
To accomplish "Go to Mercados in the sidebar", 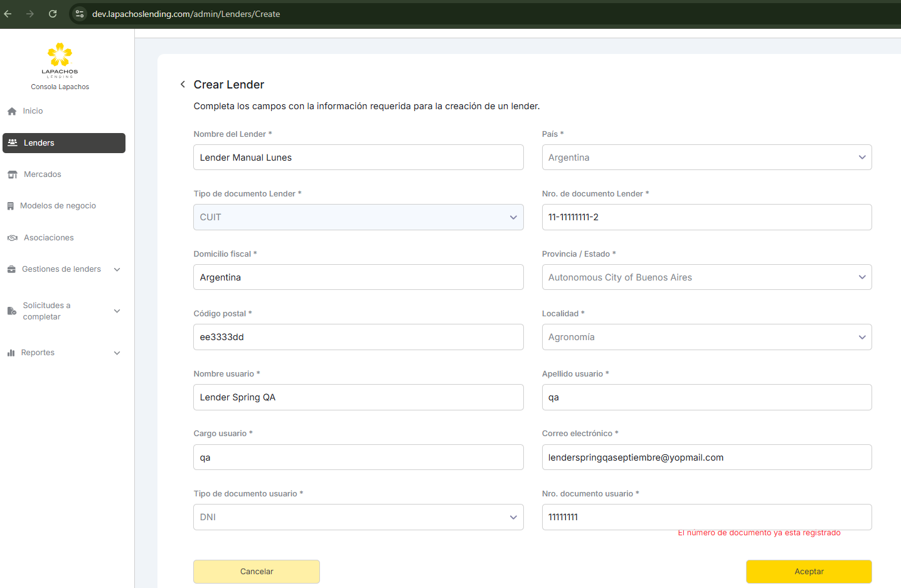I will (43, 174).
